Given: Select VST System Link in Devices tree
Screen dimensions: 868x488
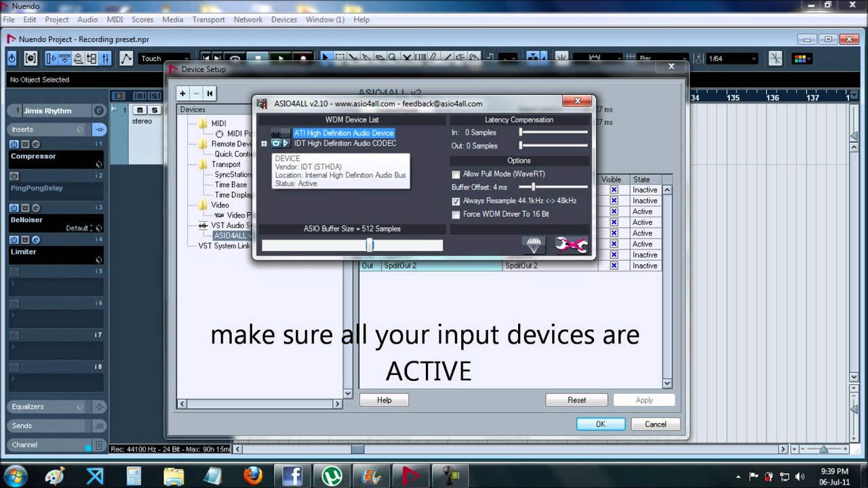Looking at the screenshot, I should [x=224, y=246].
